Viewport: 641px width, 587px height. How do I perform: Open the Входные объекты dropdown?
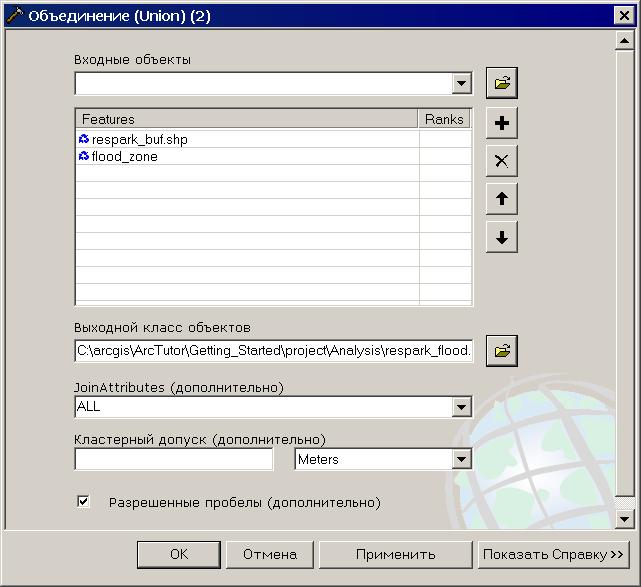[462, 83]
